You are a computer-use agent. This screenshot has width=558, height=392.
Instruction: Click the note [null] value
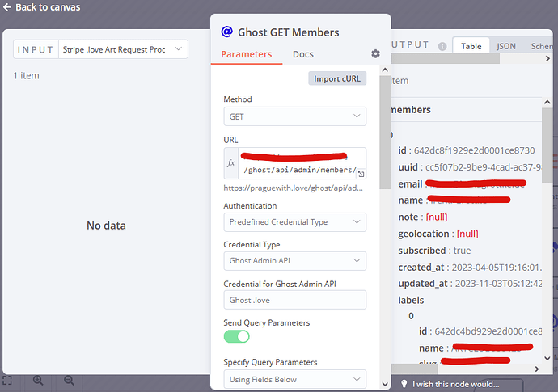[437, 217]
